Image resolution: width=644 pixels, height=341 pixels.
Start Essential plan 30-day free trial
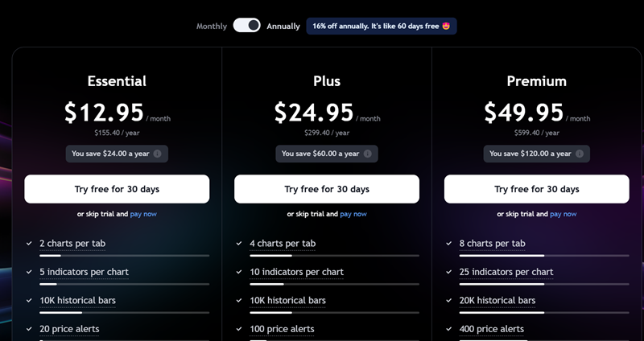pyautogui.click(x=117, y=189)
